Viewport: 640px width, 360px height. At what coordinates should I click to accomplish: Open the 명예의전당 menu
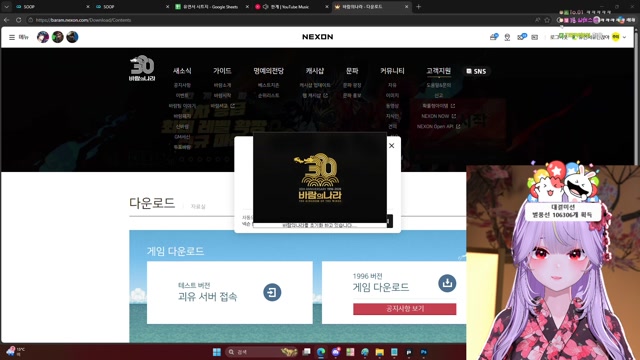[x=268, y=71]
